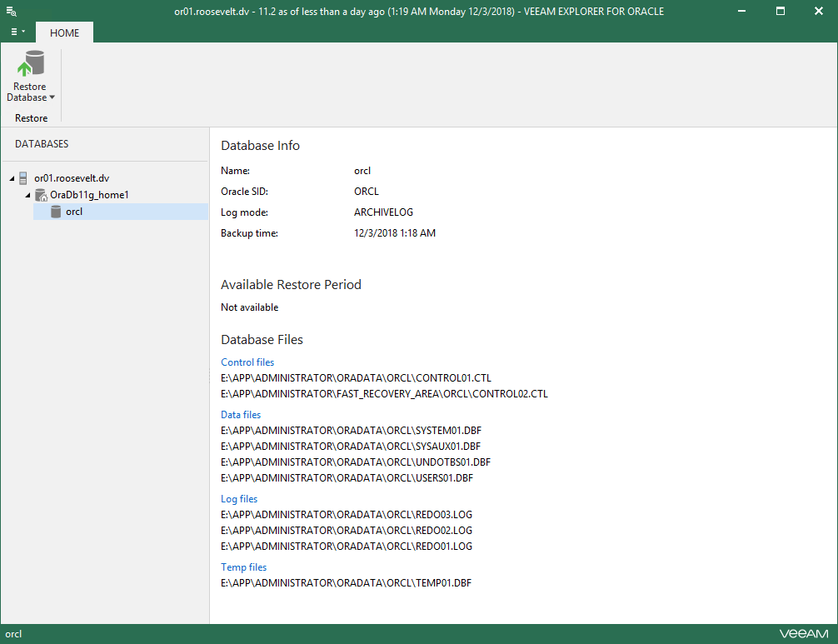This screenshot has width=838, height=644.
Task: Click the Database Files heading
Action: [262, 339]
